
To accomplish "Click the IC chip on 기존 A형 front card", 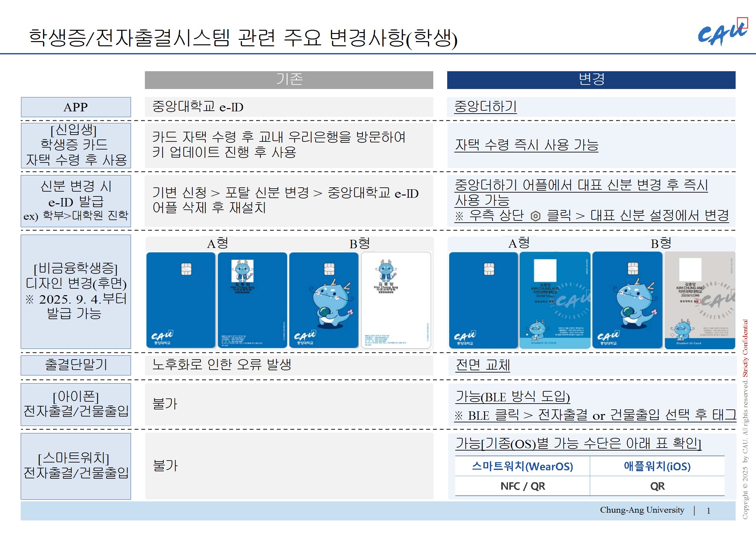I will point(186,269).
